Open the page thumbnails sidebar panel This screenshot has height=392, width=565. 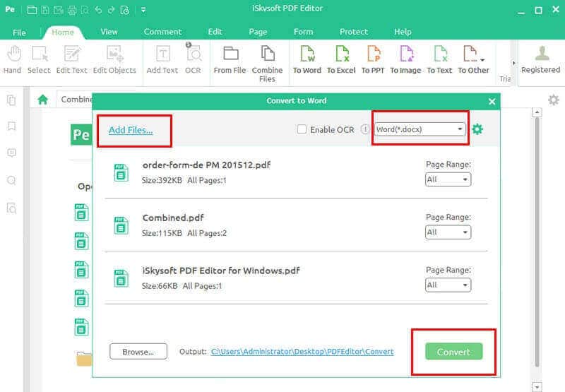point(11,100)
